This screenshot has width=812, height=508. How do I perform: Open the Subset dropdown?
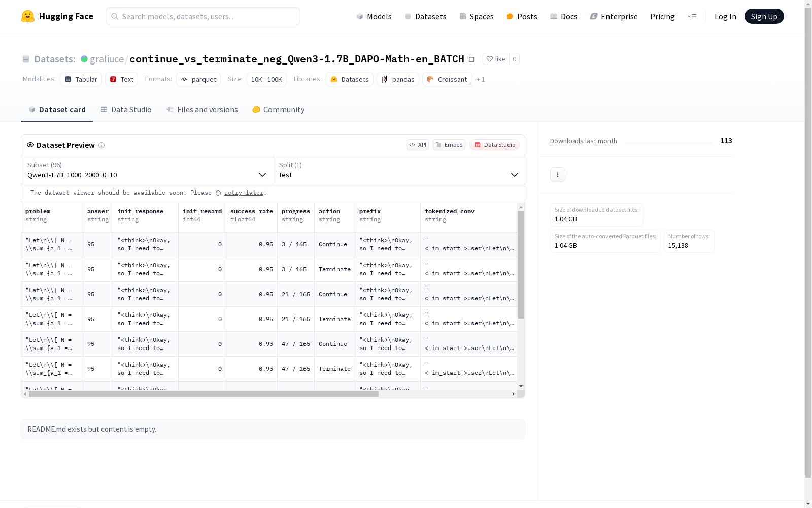point(147,170)
